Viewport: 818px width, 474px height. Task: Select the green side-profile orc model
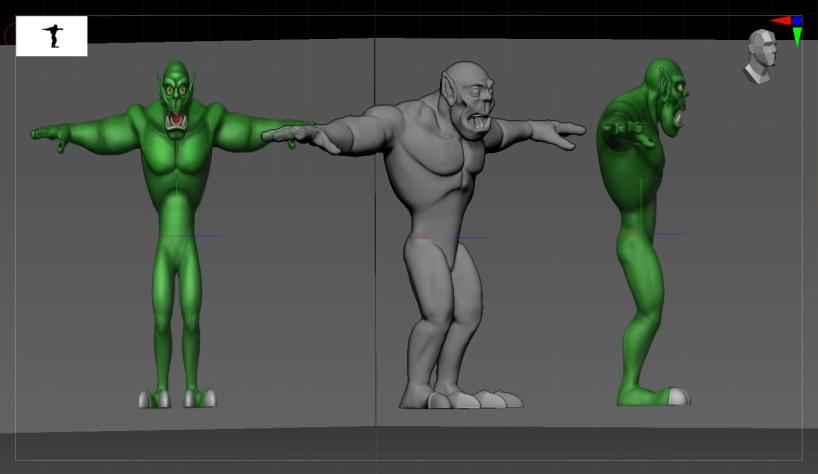(645, 232)
